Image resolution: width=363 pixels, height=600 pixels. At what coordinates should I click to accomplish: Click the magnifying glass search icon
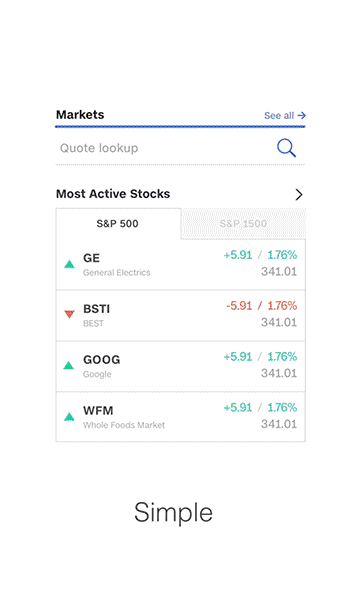coord(286,148)
